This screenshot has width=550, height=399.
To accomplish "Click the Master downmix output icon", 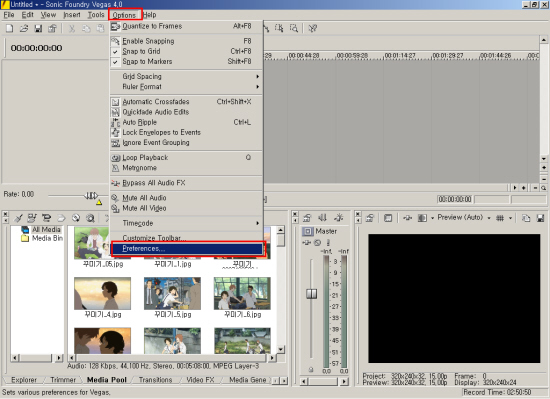I will 322,218.
